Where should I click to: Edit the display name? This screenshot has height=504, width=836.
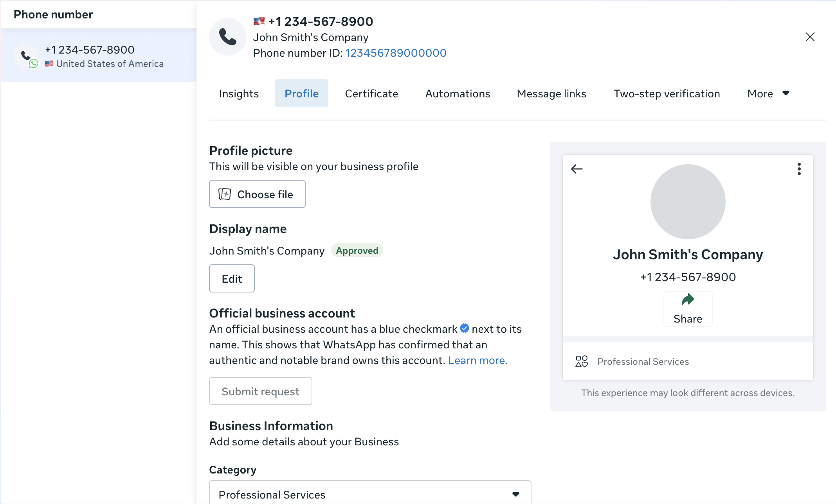(x=232, y=278)
